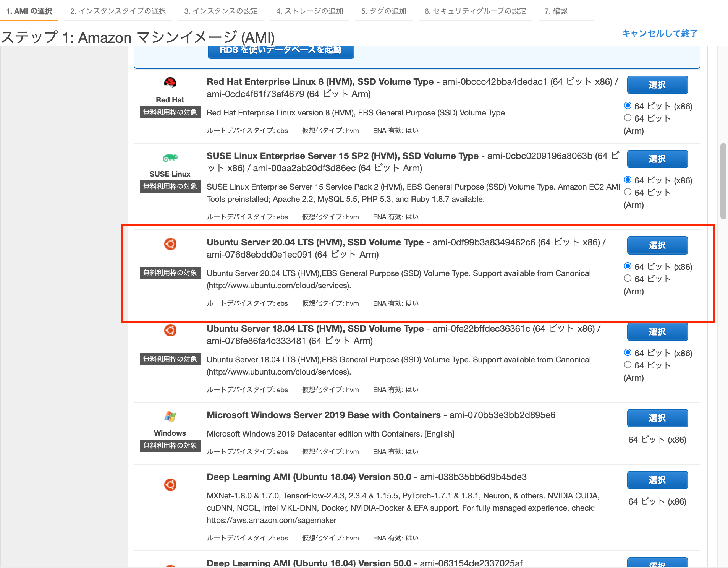Select 64-bit Arm for Red Hat Enterprise Linux
This screenshot has width=728, height=568.
click(x=628, y=118)
